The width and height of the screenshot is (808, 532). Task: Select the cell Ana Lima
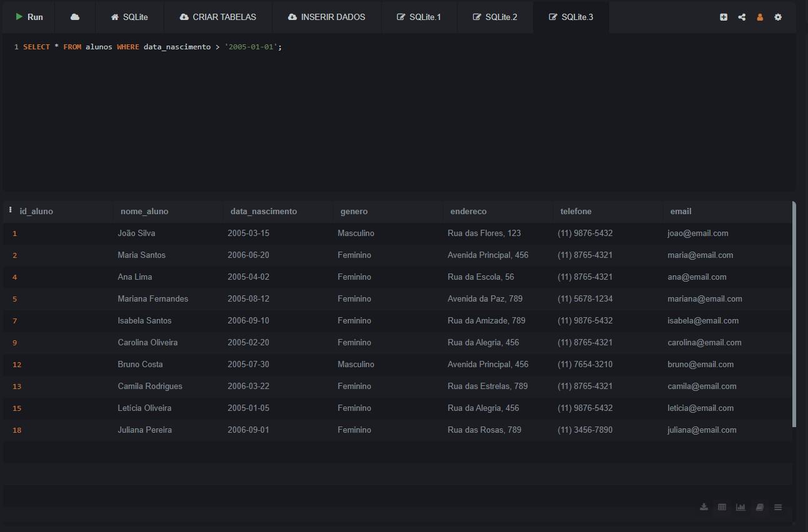pos(135,277)
